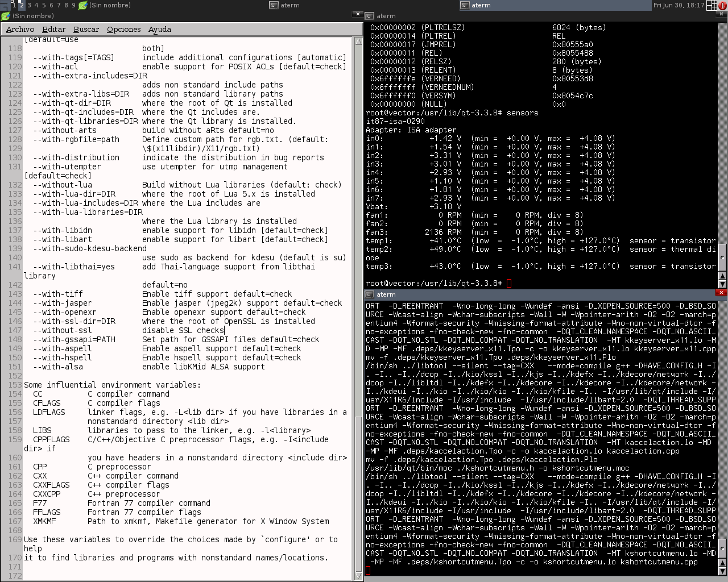Viewport: 728px width, 582px height.
Task: Switch to workspace 5 in the pager
Action: pos(44,5)
